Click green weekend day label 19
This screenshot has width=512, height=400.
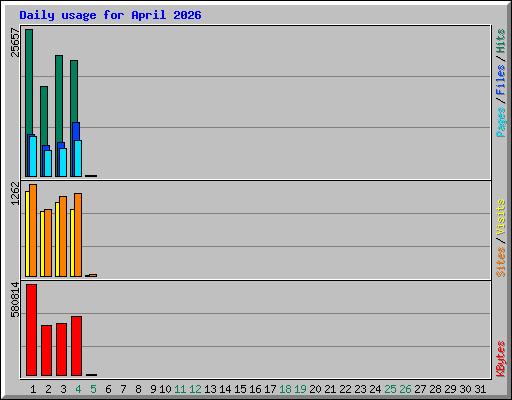coord(300,389)
